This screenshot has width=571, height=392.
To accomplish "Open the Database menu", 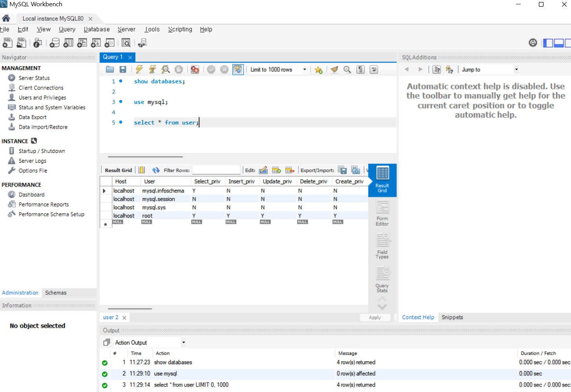I will pyautogui.click(x=97, y=29).
